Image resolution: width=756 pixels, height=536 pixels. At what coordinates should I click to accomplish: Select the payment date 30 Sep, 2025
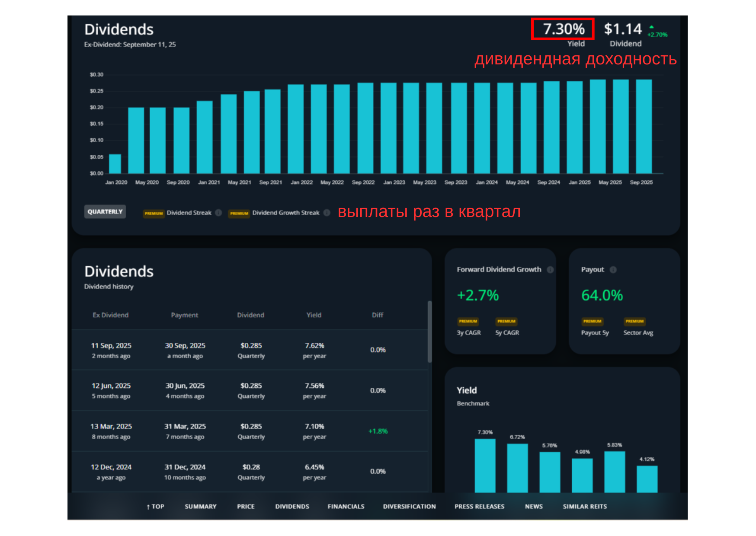coord(185,346)
